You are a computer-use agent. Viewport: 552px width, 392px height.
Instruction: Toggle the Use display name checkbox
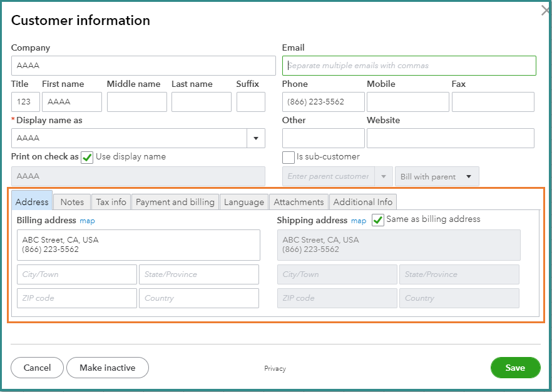click(87, 157)
